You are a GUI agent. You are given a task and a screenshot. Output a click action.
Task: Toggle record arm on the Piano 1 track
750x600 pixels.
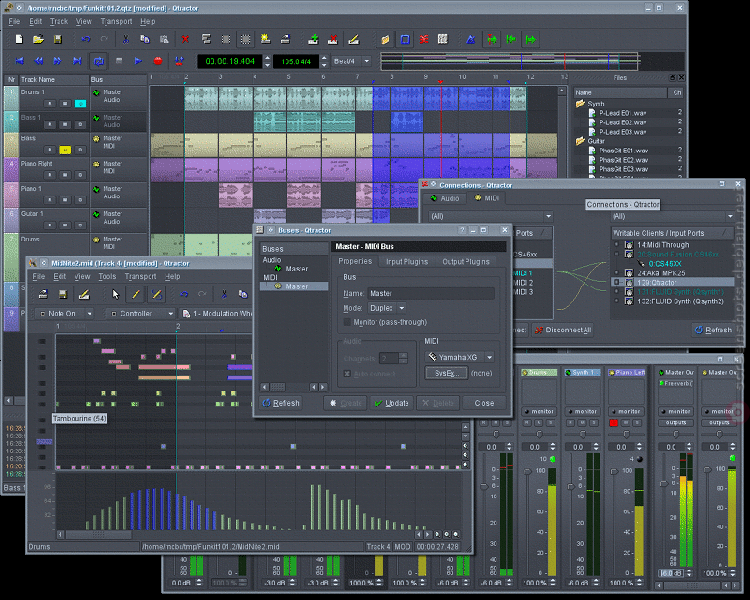[50, 200]
